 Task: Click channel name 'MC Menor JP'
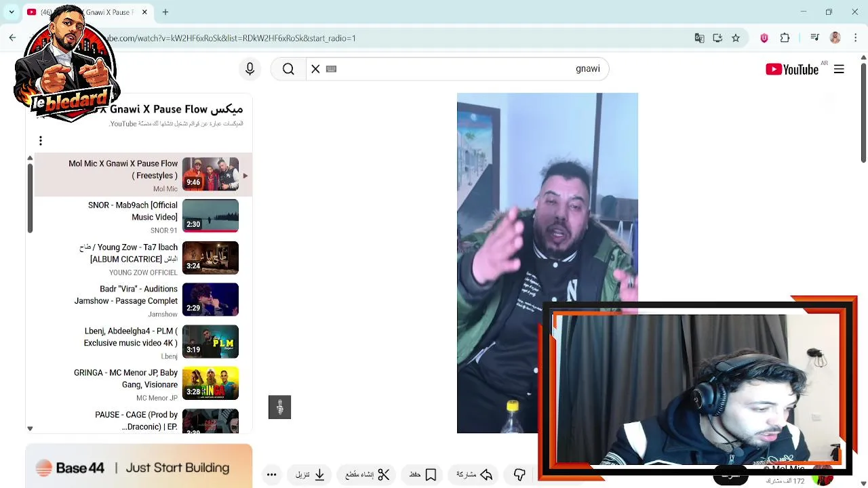coord(157,398)
